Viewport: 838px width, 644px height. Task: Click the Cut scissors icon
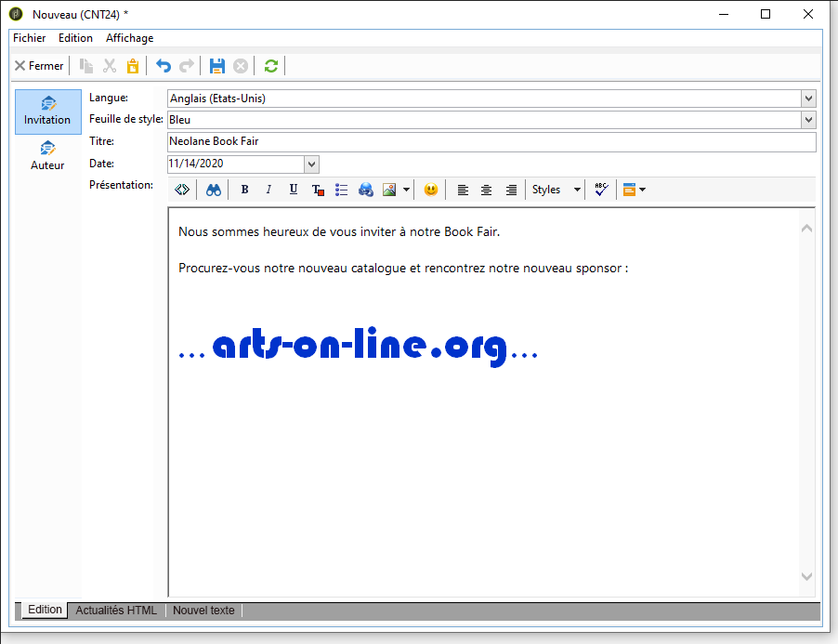coord(110,66)
